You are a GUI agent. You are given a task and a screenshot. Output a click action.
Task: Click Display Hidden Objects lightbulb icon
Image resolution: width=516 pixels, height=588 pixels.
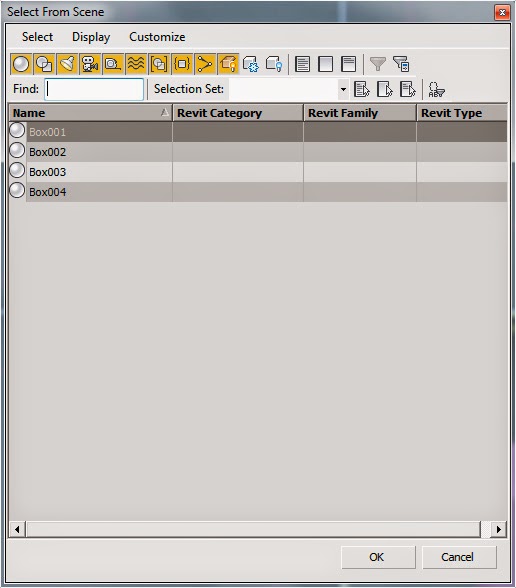pos(274,64)
